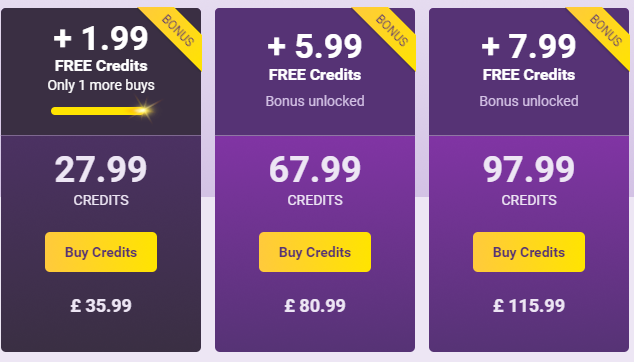Click 'Bonus unlocked' under 5.99 credits
Image resolution: width=634 pixels, height=362 pixels.
click(315, 101)
